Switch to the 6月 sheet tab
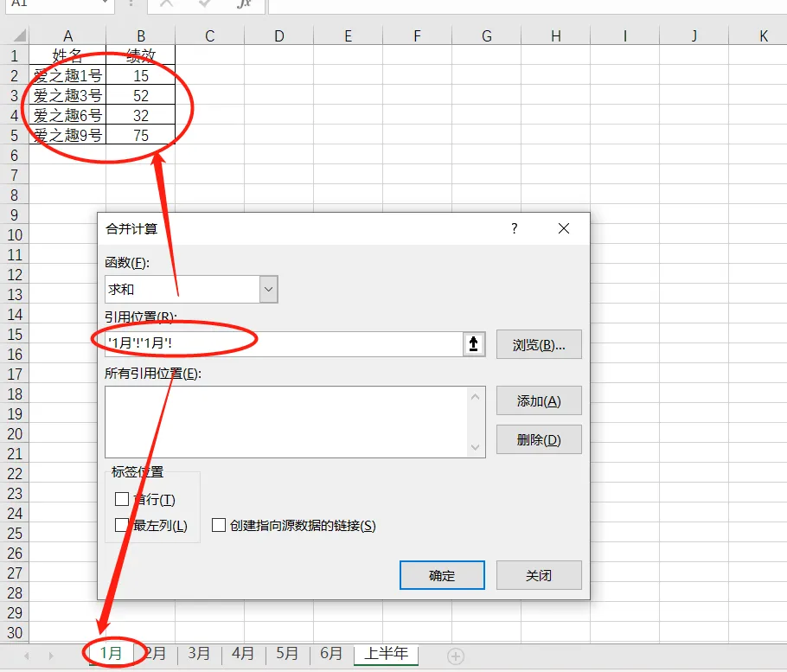The image size is (787, 672). pyautogui.click(x=331, y=653)
